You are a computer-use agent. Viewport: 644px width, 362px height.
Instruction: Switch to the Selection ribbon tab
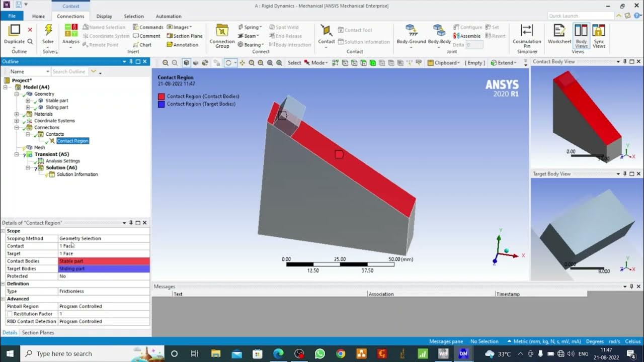[x=134, y=16]
